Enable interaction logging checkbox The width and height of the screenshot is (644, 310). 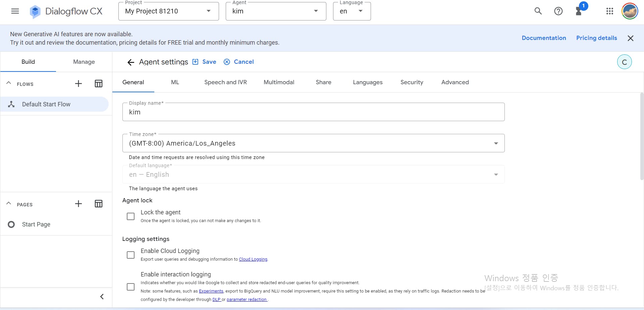(131, 287)
